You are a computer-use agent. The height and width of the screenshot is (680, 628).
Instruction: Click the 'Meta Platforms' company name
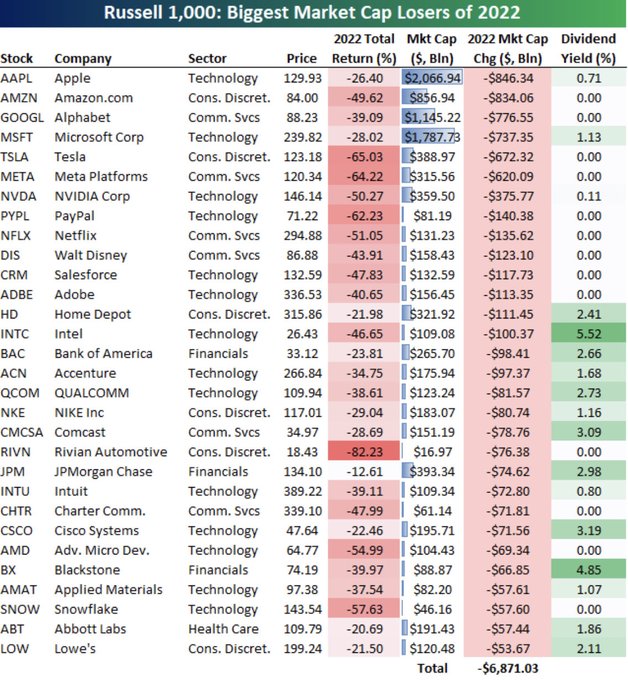(101, 176)
